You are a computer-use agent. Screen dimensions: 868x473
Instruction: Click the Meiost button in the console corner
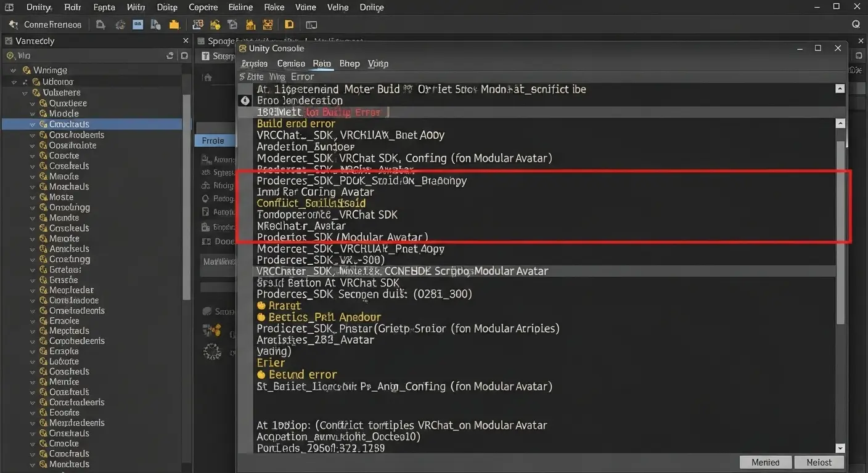[819, 462]
